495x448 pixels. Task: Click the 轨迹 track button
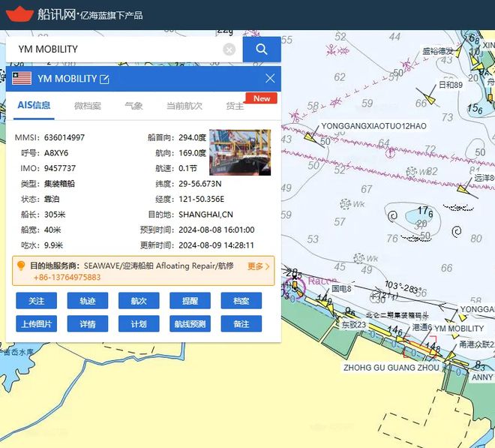pyautogui.click(x=88, y=301)
